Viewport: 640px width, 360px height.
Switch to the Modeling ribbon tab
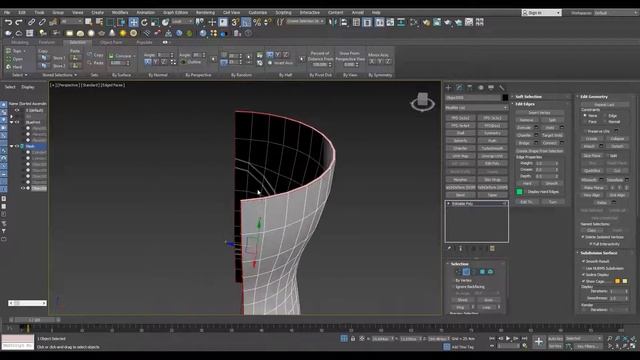coord(20,42)
